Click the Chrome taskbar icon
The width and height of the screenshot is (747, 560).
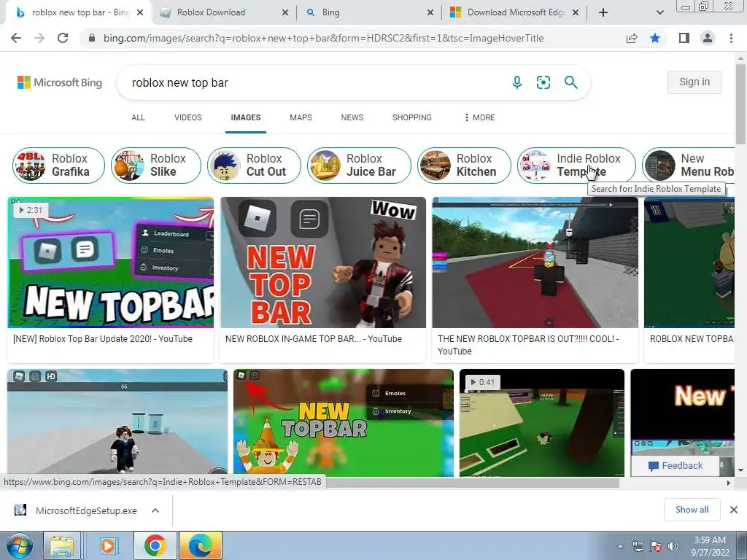(x=155, y=545)
